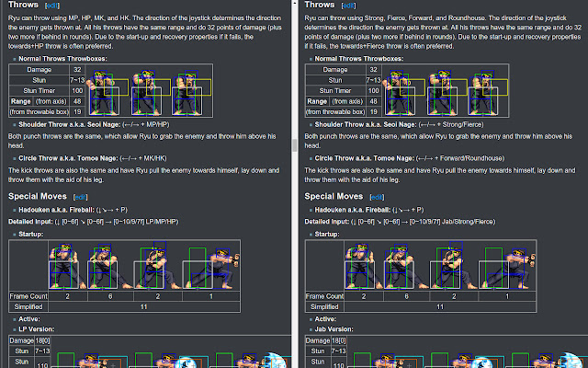Click 'Startup:' bullet in left pane
Screen dimensions: 588x368
[x=32, y=235]
